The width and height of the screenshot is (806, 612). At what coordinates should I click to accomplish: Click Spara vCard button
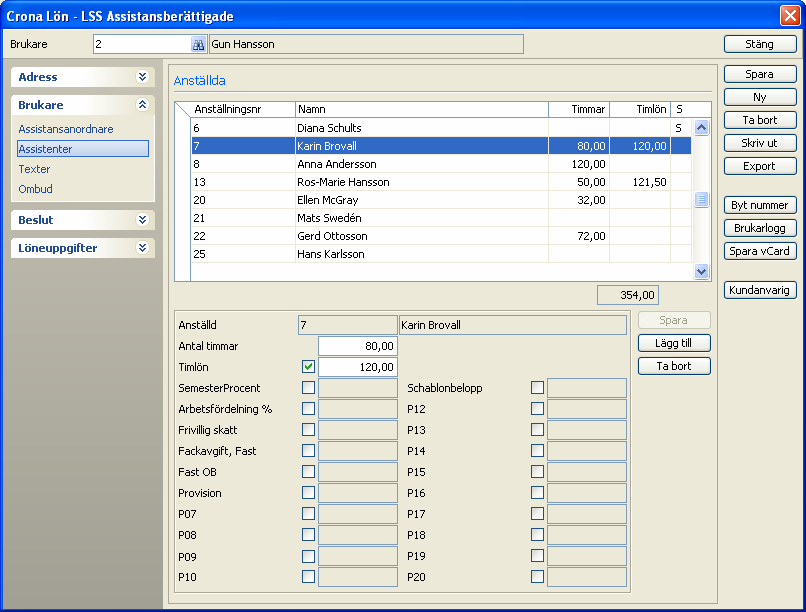pos(760,251)
